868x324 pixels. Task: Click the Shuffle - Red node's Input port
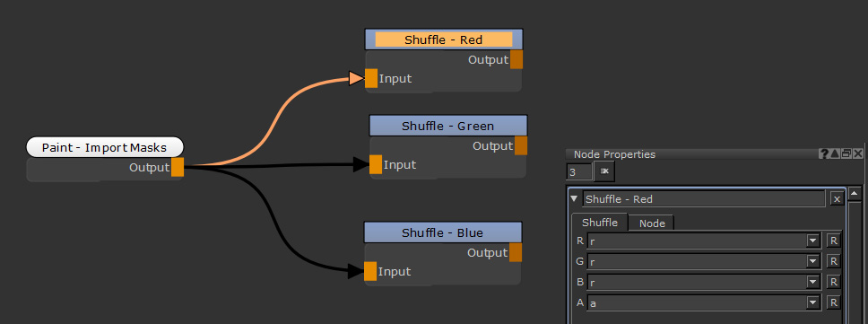371,78
